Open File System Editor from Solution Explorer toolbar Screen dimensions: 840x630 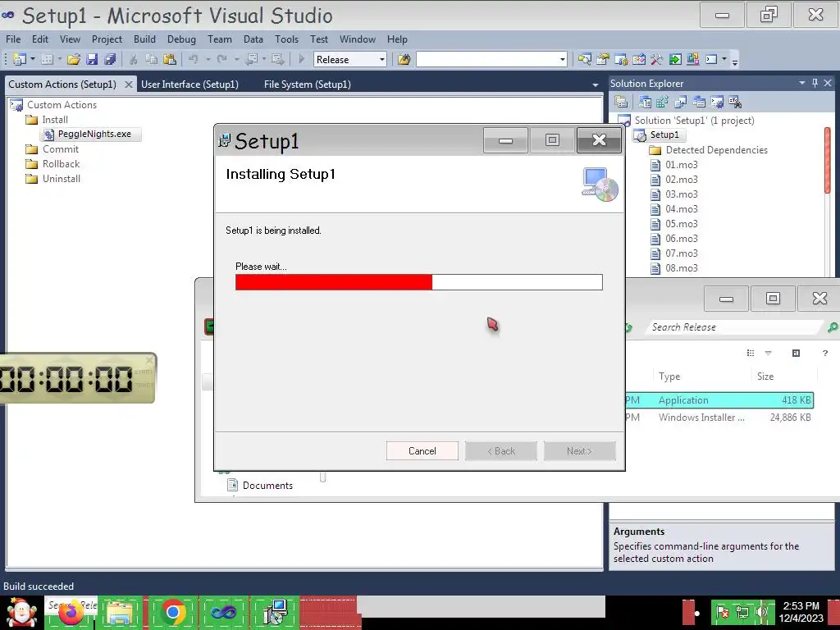point(645,102)
